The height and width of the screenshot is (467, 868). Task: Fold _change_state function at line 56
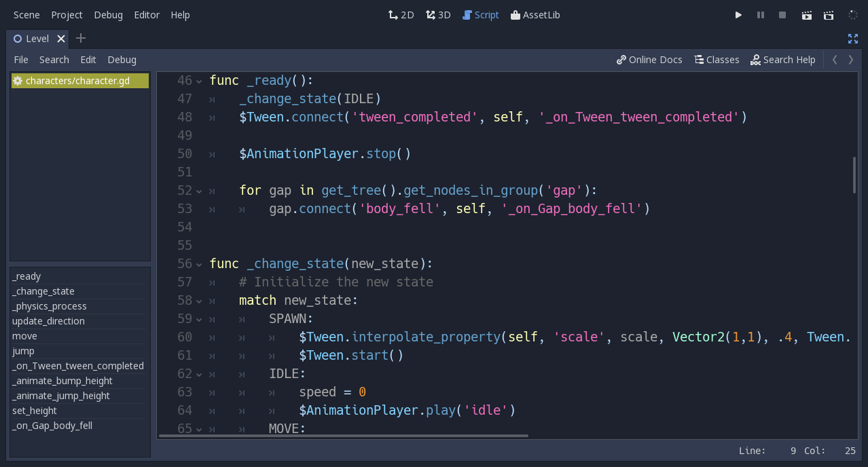click(199, 264)
